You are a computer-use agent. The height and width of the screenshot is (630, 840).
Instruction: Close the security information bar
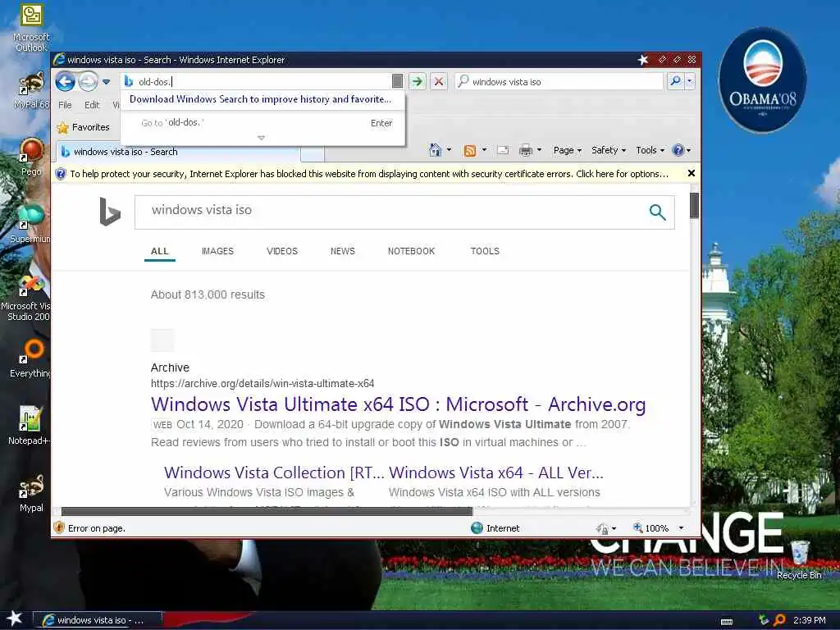point(691,173)
